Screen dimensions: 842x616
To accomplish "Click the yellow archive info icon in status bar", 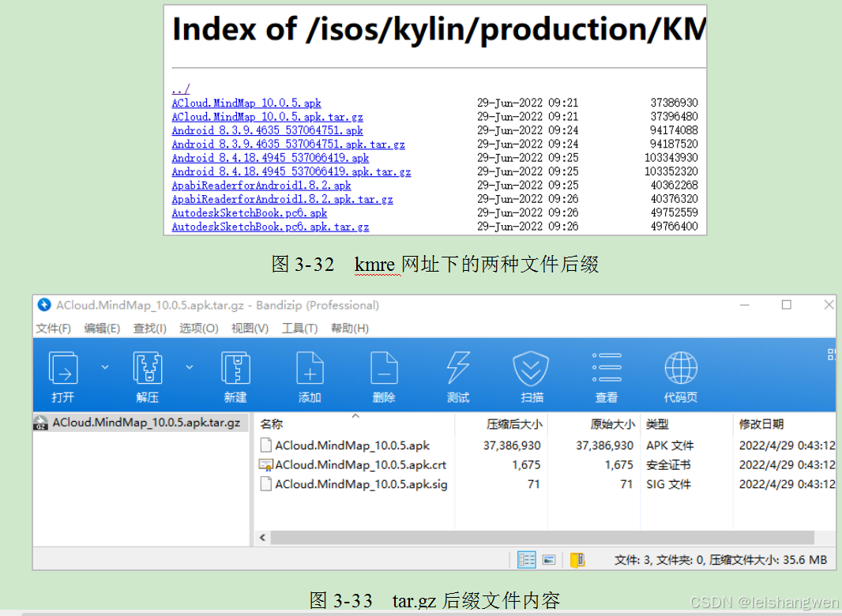I will [x=577, y=560].
